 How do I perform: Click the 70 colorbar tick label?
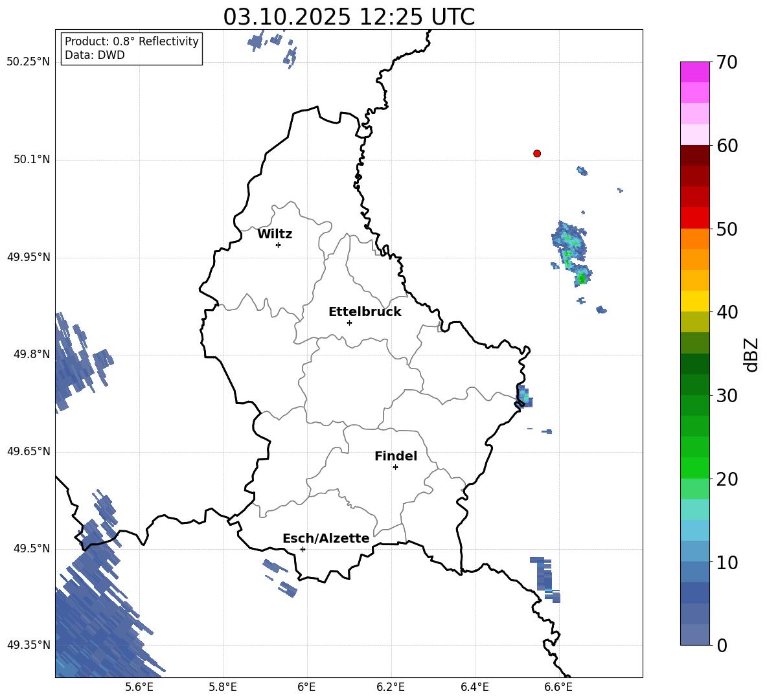(x=727, y=62)
